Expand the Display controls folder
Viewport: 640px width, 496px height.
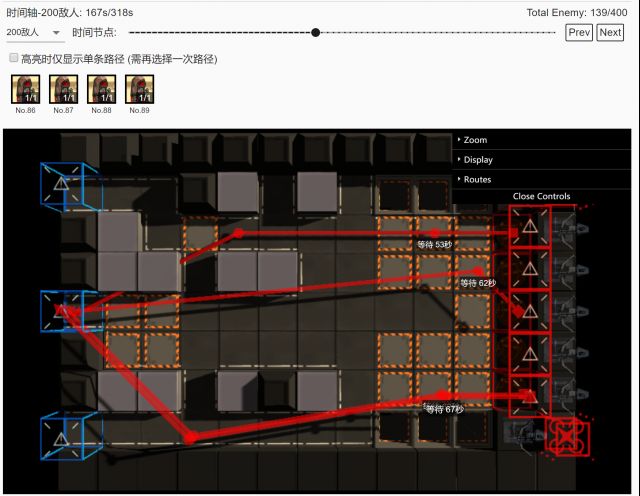click(x=478, y=160)
